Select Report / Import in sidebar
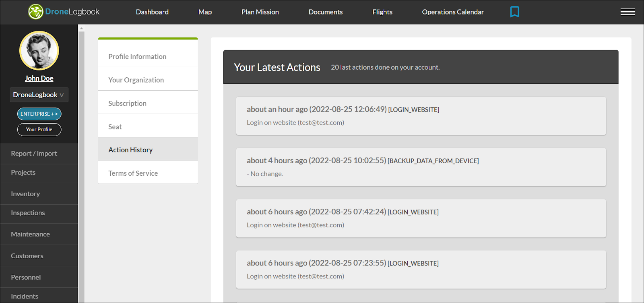Viewport: 644px width, 303px height. pyautogui.click(x=39, y=154)
